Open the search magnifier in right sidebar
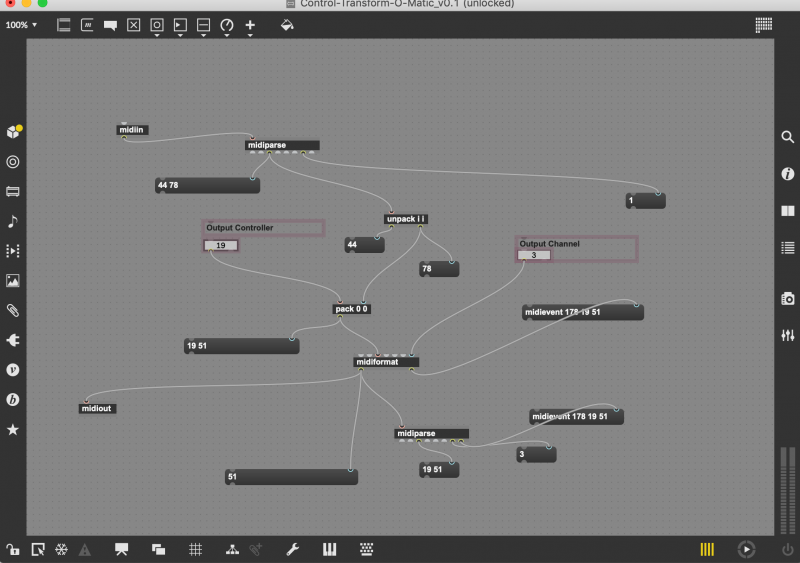800x563 pixels. coord(788,137)
